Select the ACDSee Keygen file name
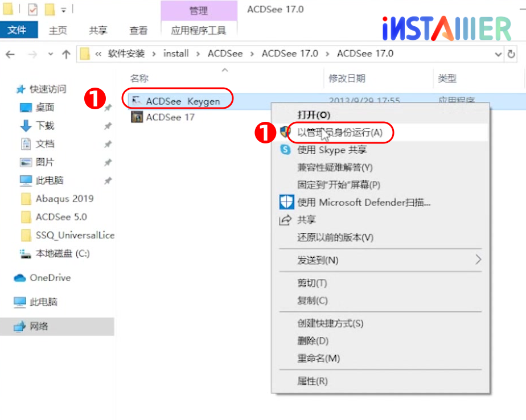The height and width of the screenshot is (420, 526). point(183,101)
